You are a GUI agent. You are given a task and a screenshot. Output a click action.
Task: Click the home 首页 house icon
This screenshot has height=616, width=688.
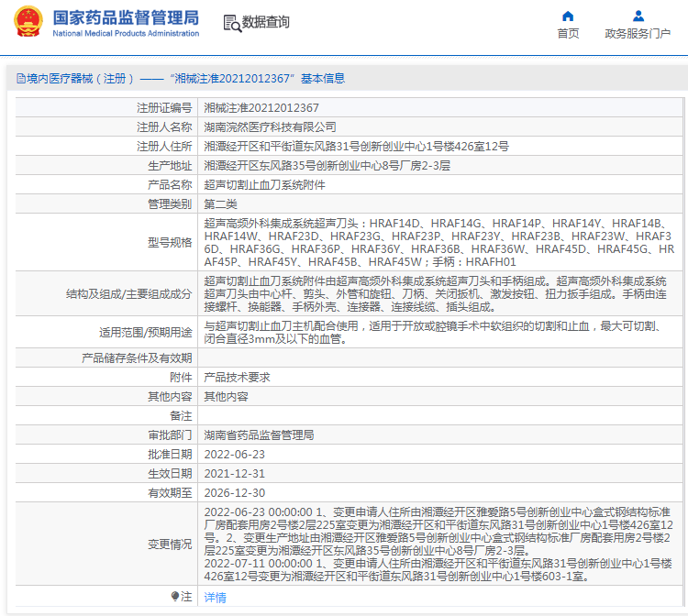(x=568, y=16)
